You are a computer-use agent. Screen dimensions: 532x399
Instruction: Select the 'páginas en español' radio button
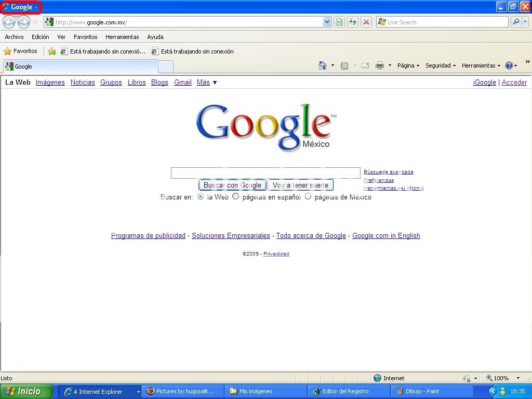(235, 196)
